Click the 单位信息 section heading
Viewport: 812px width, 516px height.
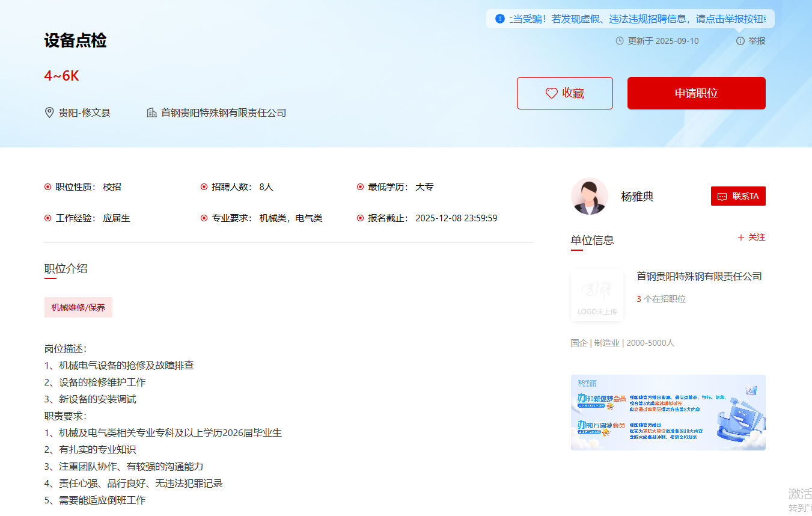coord(593,240)
